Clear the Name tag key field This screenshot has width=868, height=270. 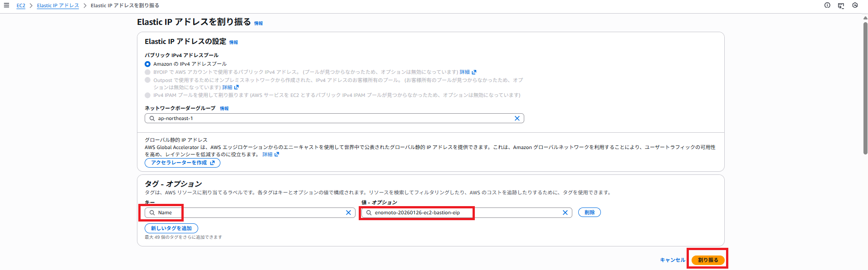[x=348, y=212]
